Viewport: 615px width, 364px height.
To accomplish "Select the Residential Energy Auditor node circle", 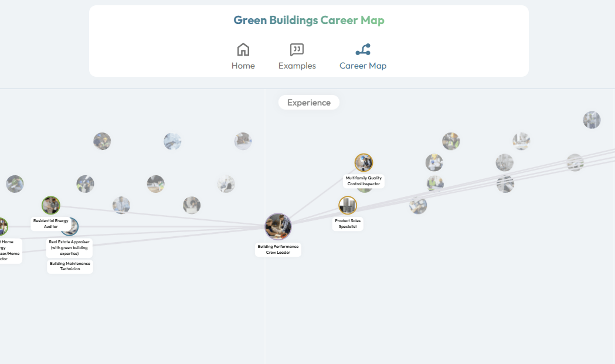I will [x=51, y=205].
